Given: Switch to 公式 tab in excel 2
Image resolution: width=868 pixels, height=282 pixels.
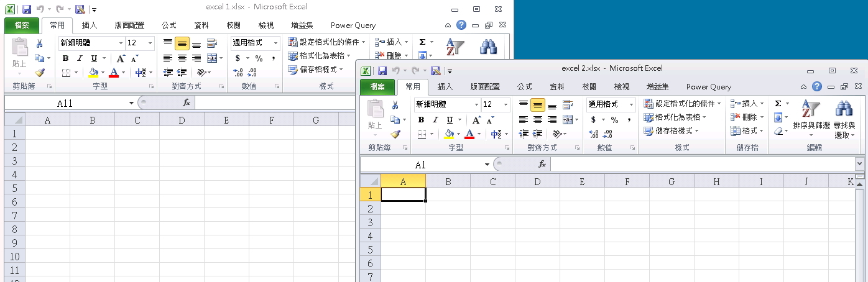Looking at the screenshot, I should coord(524,87).
